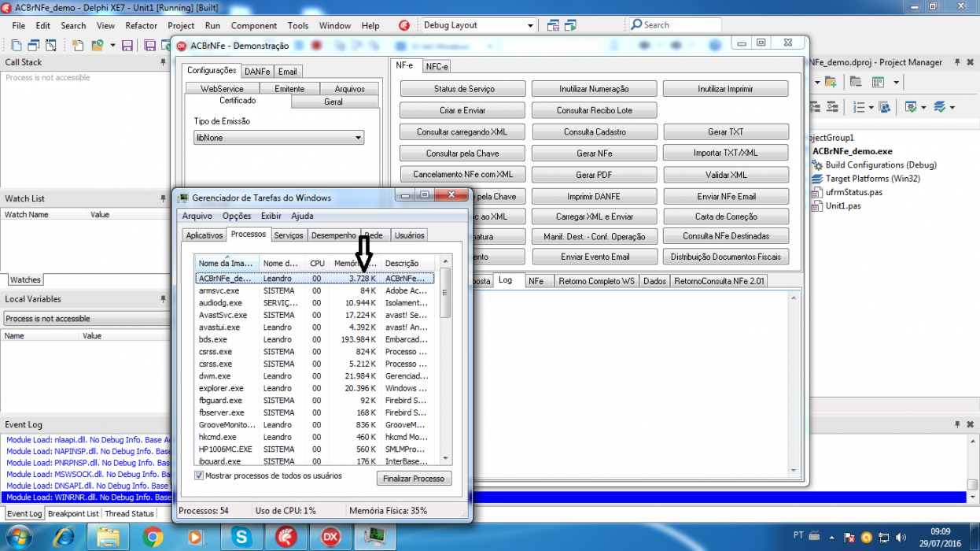Click the New Items icon in the toolbar
Screen dimensions: 980x551
tap(78, 45)
